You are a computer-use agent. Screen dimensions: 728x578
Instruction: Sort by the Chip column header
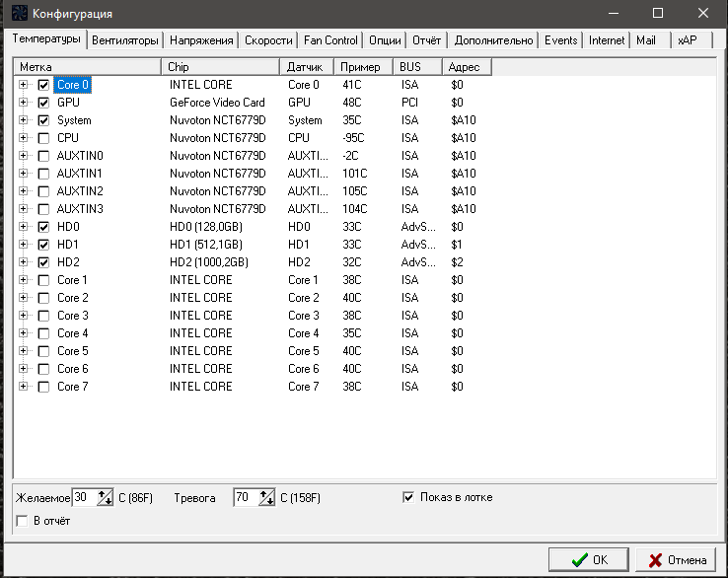[x=221, y=67]
